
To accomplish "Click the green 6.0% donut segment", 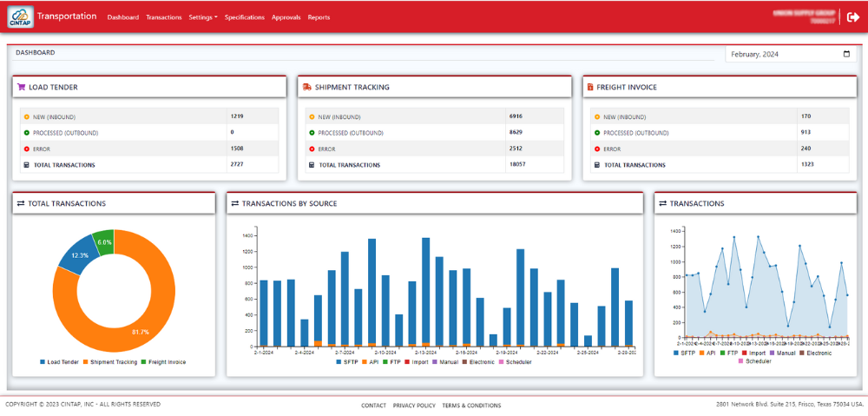I will pos(104,242).
